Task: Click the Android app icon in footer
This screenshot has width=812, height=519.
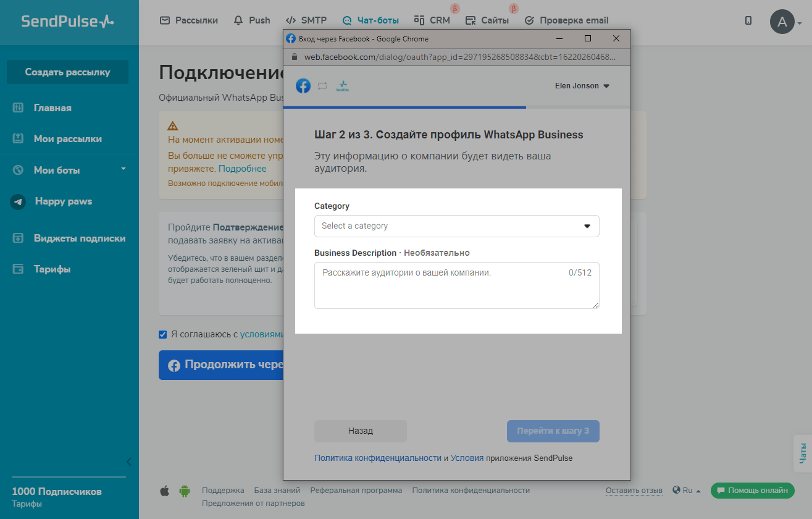Action: coord(184,491)
